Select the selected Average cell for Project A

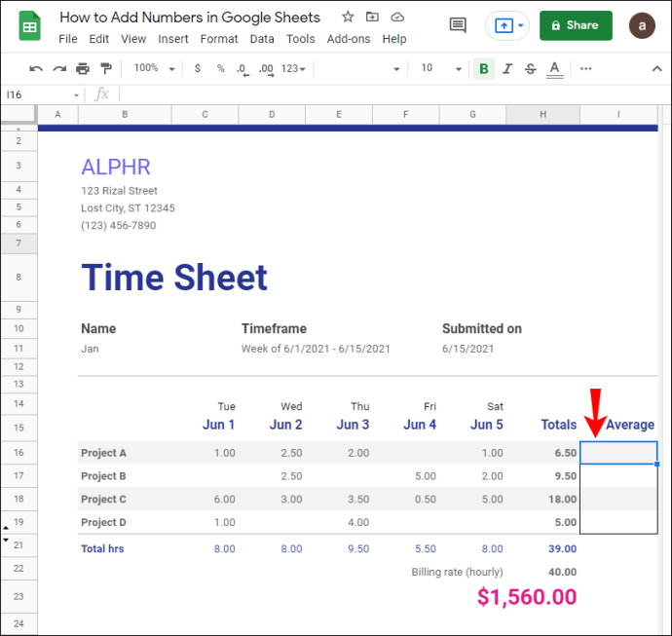618,453
